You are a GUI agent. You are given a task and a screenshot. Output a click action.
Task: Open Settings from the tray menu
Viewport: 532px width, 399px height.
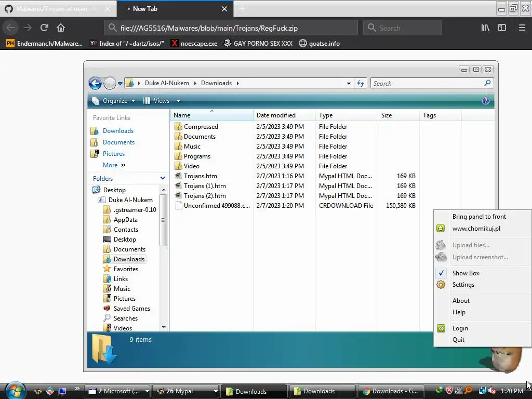[463, 285]
